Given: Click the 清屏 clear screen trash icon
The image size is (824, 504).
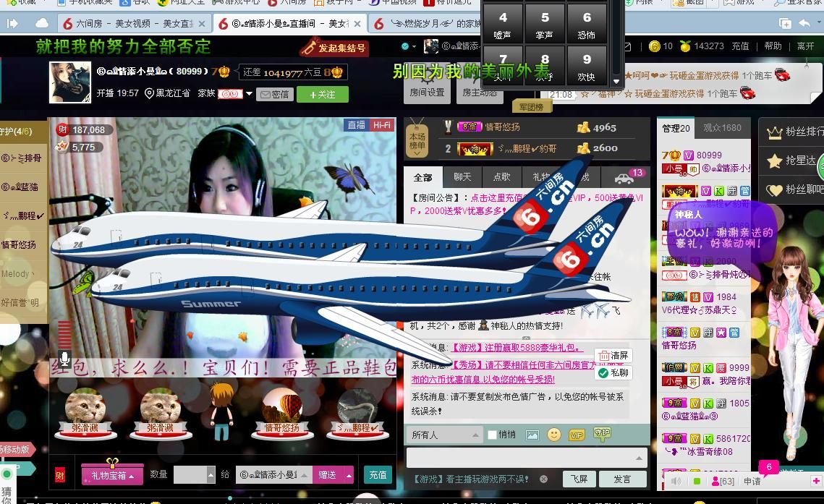Looking at the screenshot, I should click(x=604, y=356).
